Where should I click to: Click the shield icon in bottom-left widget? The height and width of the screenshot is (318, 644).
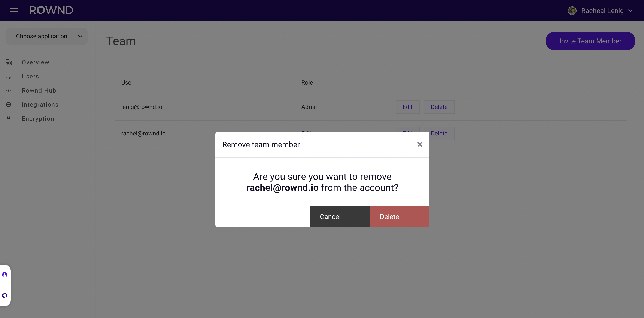(5, 296)
